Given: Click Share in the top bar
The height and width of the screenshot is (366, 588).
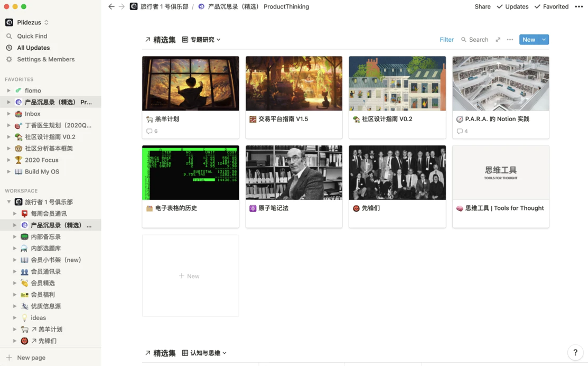Looking at the screenshot, I should coord(483,6).
